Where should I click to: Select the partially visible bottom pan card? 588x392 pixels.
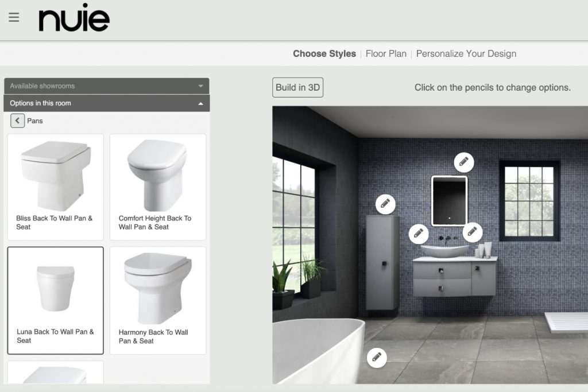tap(56, 372)
